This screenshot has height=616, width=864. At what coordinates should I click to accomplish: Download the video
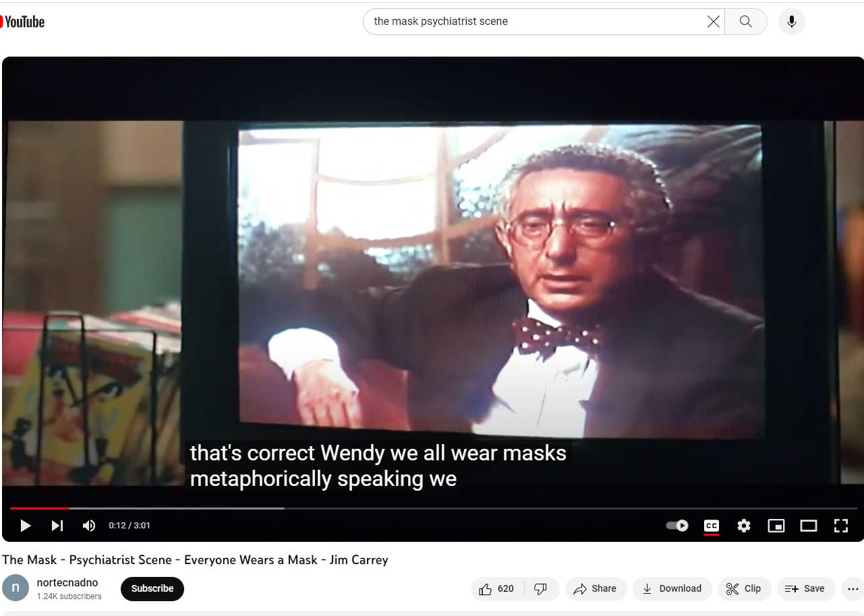pyautogui.click(x=672, y=588)
